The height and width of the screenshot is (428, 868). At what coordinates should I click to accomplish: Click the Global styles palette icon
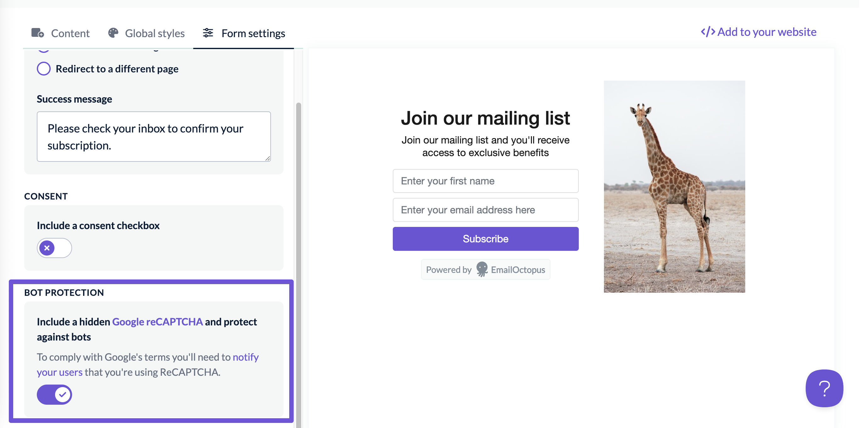click(x=113, y=33)
